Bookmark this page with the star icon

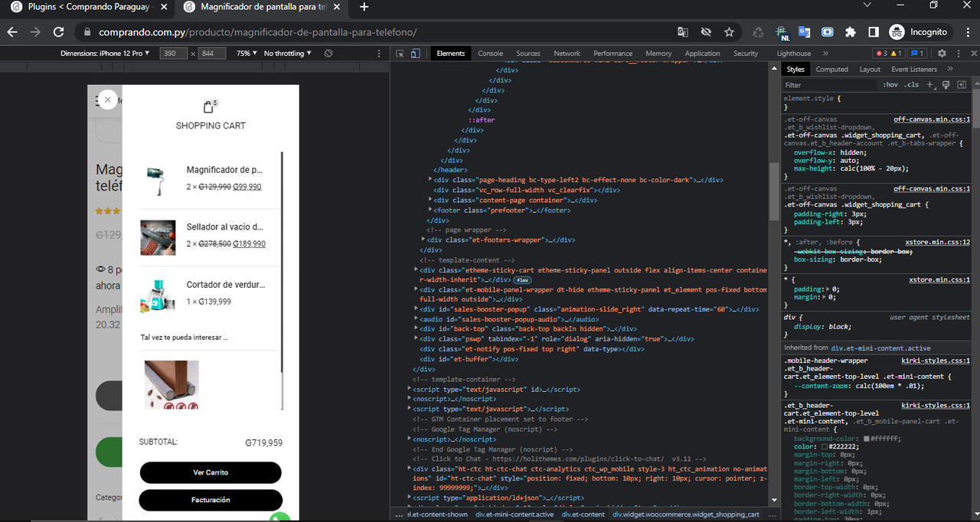point(729,32)
